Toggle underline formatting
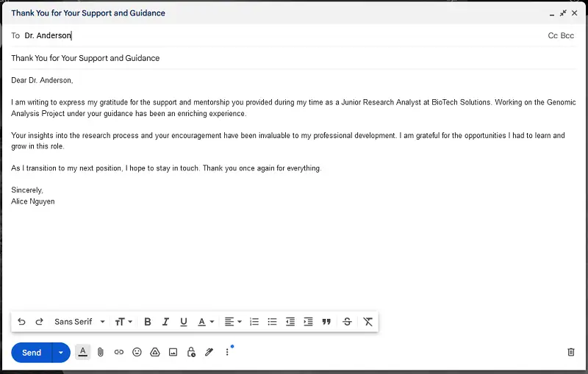 coord(183,322)
